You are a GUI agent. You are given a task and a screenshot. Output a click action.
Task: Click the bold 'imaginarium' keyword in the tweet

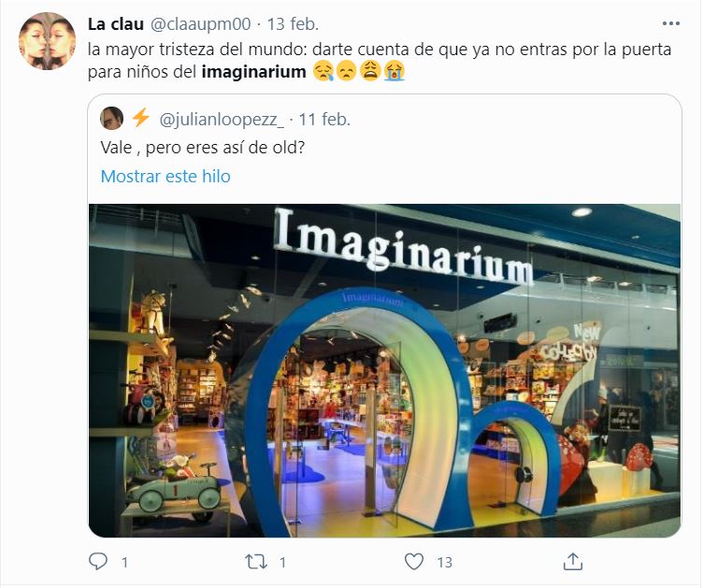tap(253, 72)
